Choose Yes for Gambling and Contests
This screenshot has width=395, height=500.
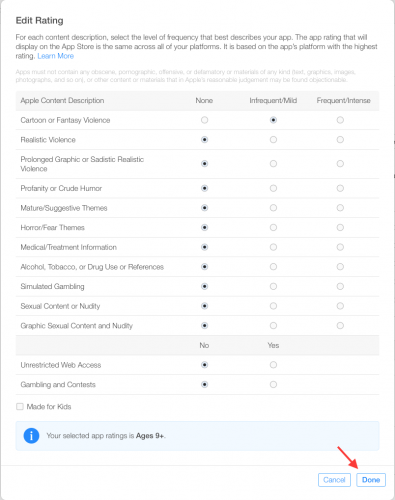pyautogui.click(x=273, y=385)
